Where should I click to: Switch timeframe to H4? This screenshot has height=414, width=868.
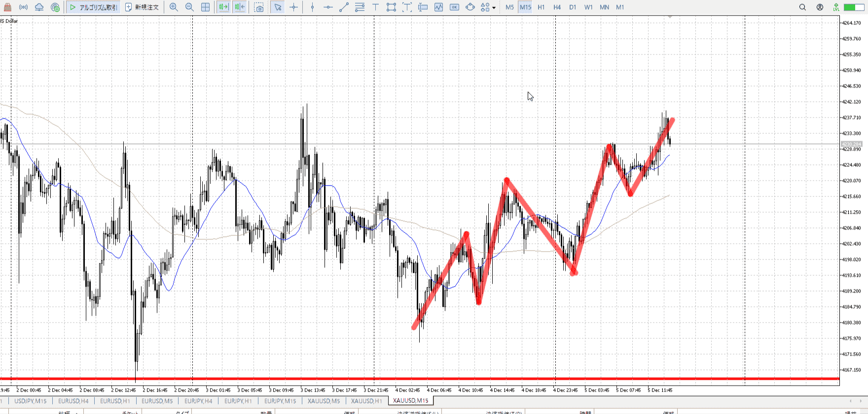(x=557, y=7)
